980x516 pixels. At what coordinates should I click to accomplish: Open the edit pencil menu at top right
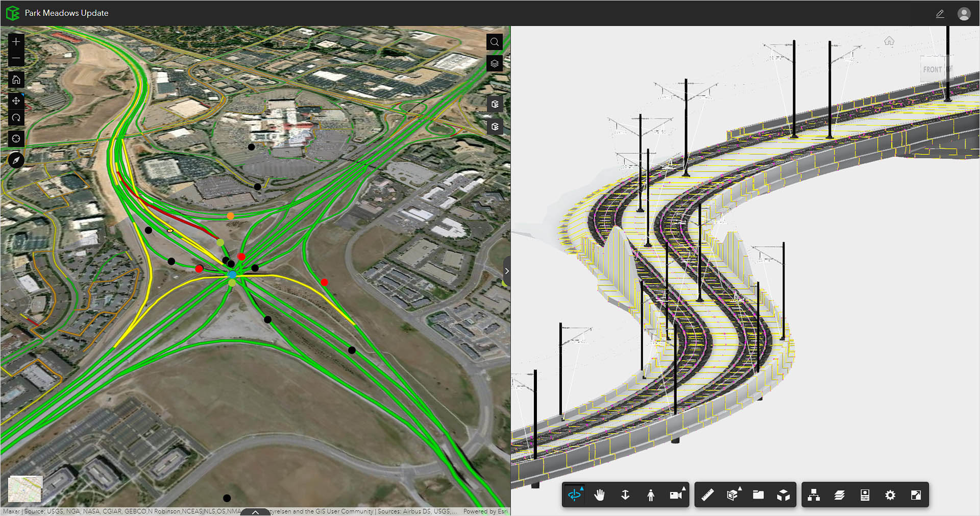(941, 13)
